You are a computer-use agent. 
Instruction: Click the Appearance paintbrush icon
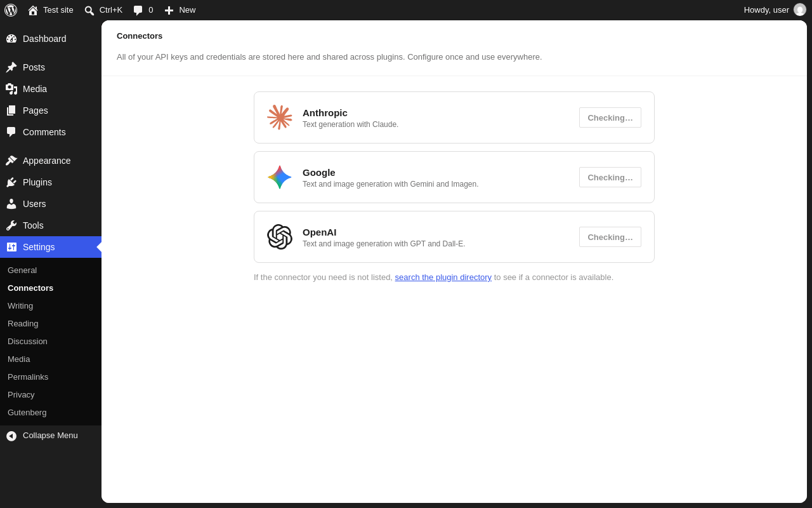11,161
